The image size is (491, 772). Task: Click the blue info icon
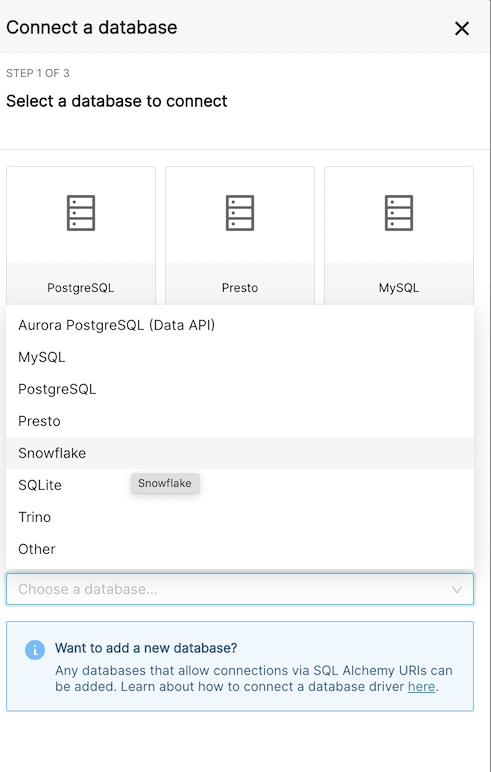pos(35,650)
